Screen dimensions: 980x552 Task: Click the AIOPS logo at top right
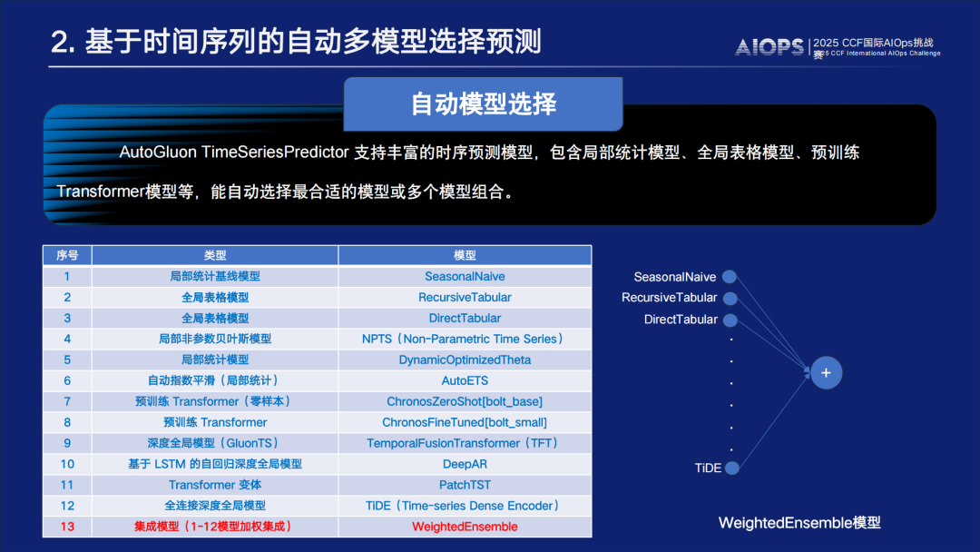(x=769, y=47)
